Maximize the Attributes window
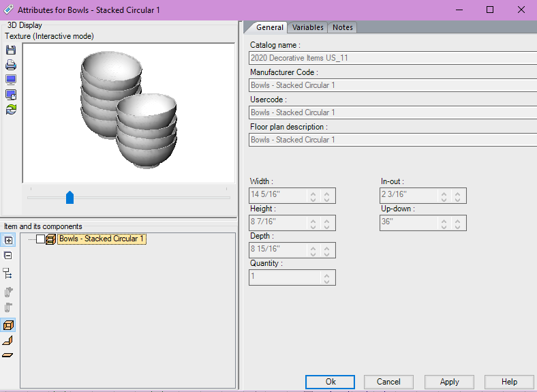This screenshot has width=537, height=392. click(x=490, y=10)
